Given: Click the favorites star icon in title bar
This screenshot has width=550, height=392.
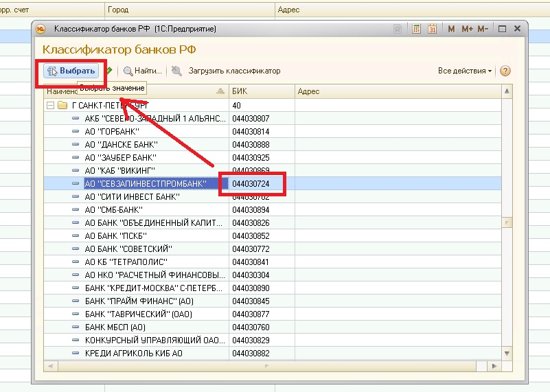Looking at the screenshot, I should pyautogui.click(x=398, y=29).
